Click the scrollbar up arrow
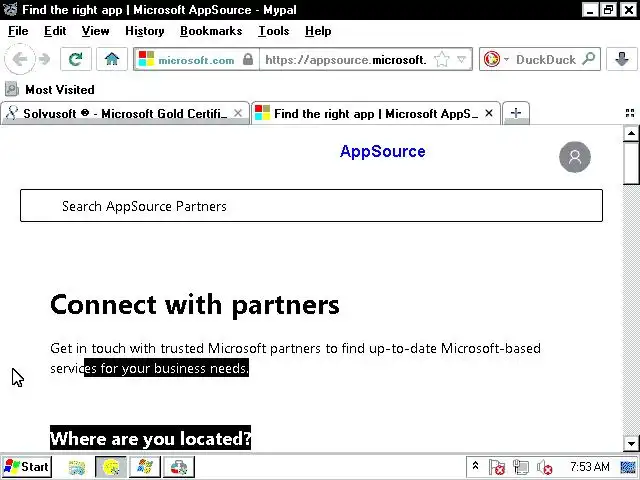The width and height of the screenshot is (640, 480). [x=631, y=133]
